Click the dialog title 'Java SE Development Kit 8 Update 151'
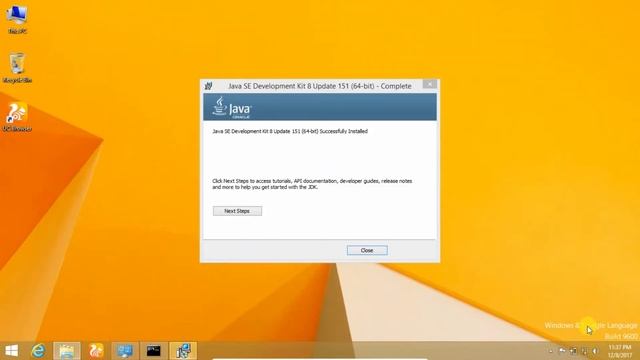Screen dimensions: 640x360 tap(320, 86)
